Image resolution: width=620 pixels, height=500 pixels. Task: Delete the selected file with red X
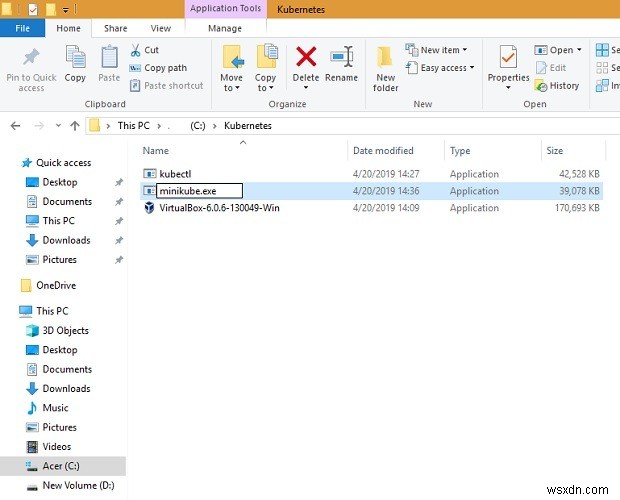pyautogui.click(x=306, y=57)
